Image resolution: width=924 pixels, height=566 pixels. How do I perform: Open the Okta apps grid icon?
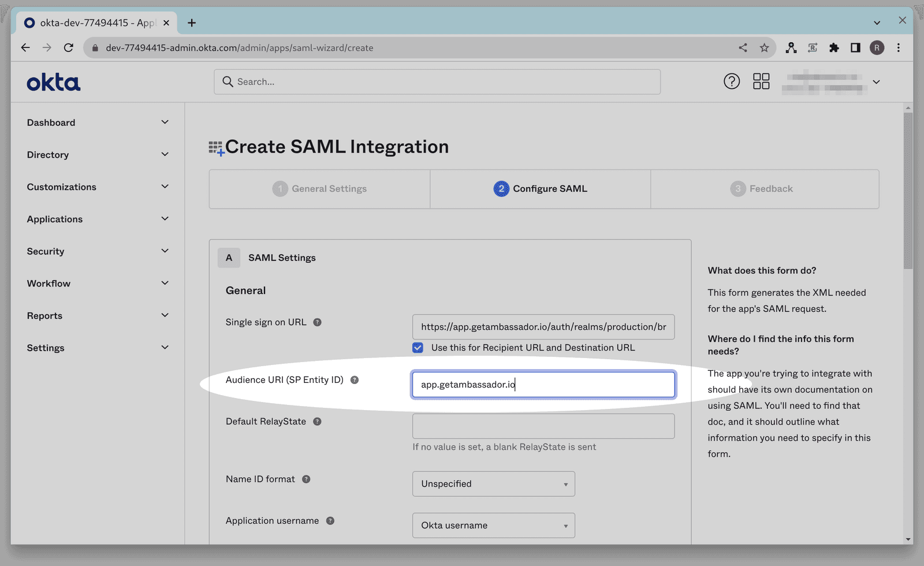tap(761, 81)
